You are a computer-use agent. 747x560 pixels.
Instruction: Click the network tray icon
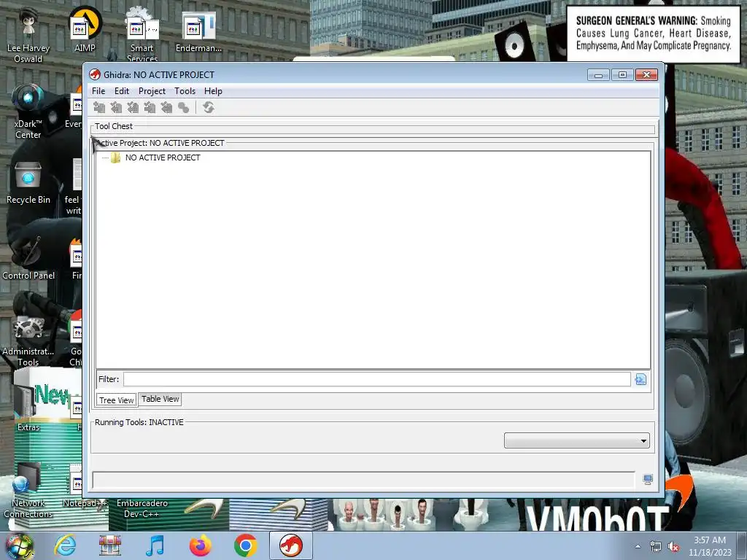(656, 547)
